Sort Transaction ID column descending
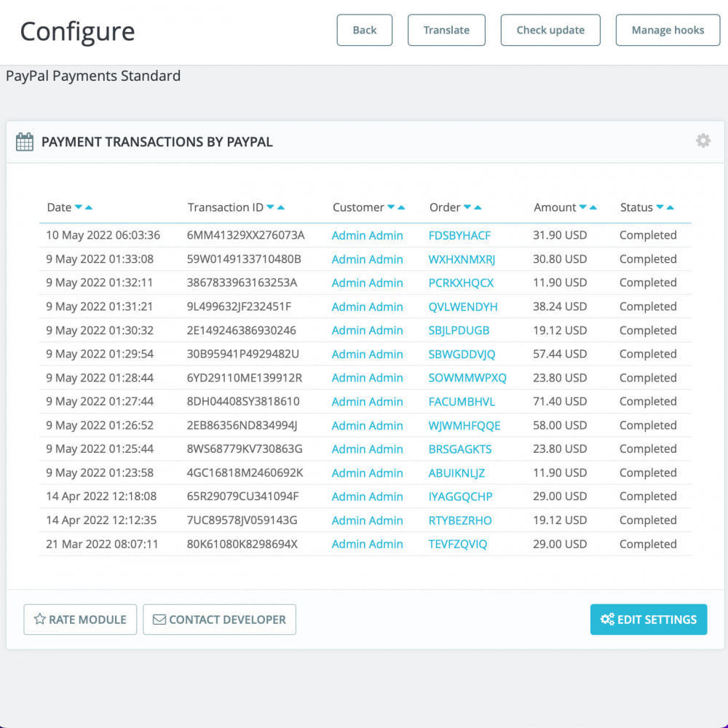728x728 pixels. pos(270,207)
